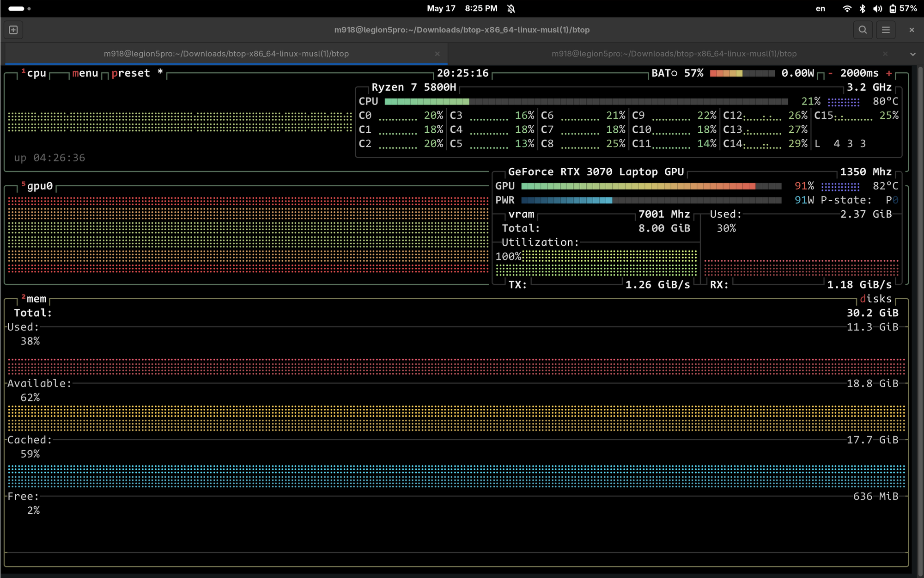
Task: Close the first btop tab
Action: [x=437, y=54]
